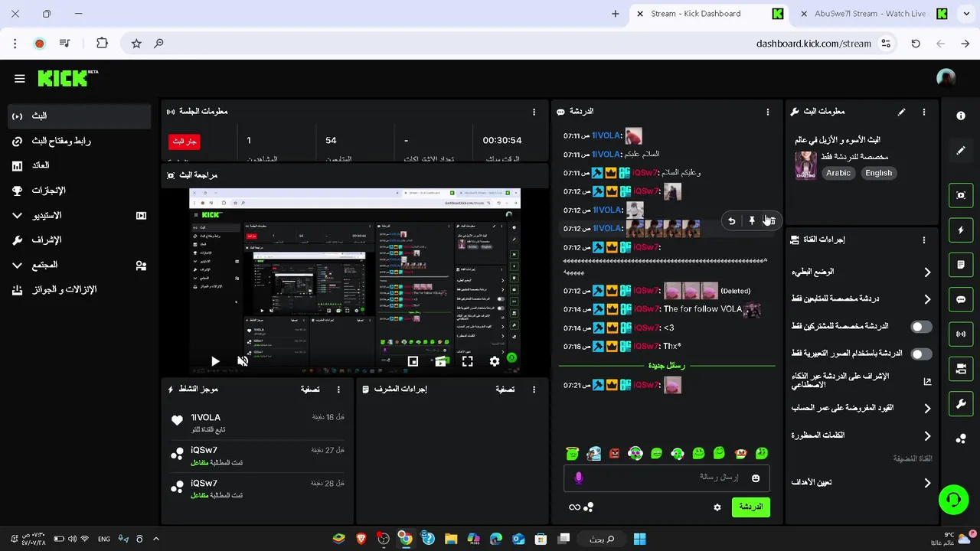The height and width of the screenshot is (551, 980).
Task: Click bookmark star in browser toolbar
Action: [136, 44]
